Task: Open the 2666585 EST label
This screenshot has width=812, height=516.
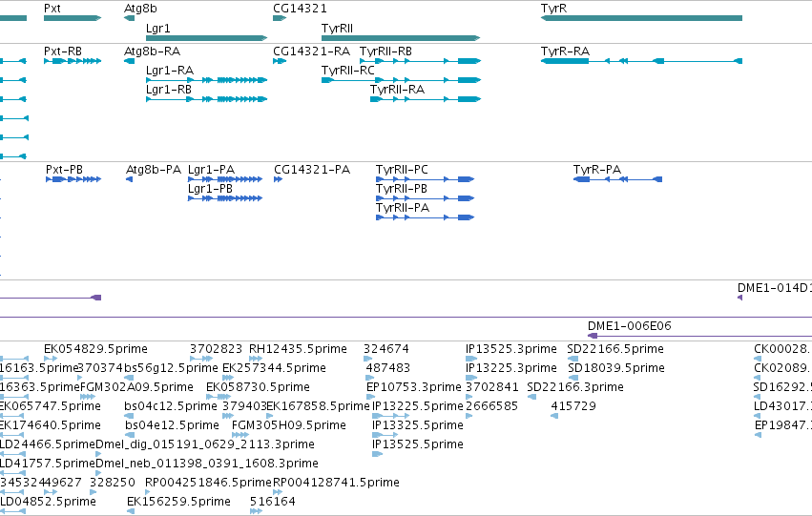Action: (491, 406)
